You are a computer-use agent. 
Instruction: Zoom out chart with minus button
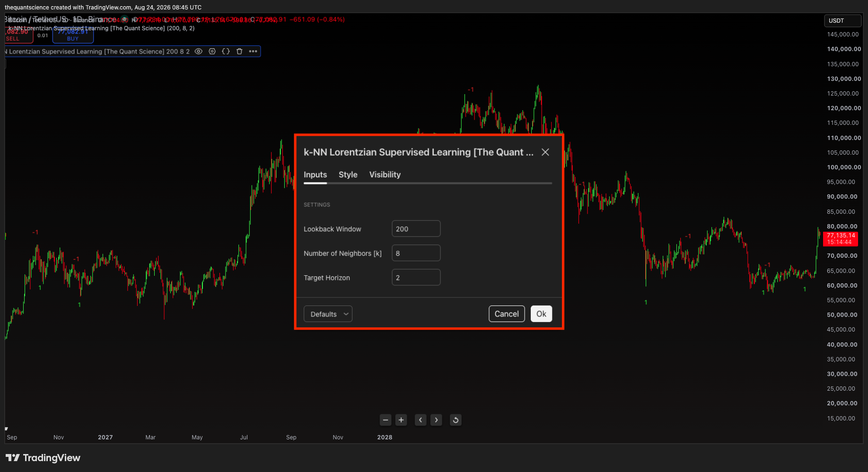(x=386, y=420)
